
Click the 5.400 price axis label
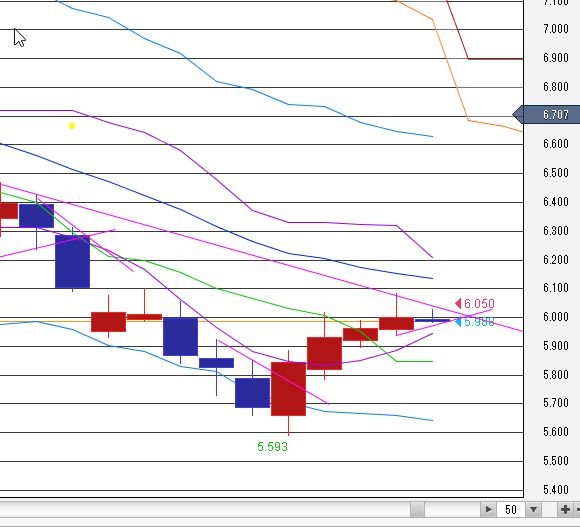[556, 490]
